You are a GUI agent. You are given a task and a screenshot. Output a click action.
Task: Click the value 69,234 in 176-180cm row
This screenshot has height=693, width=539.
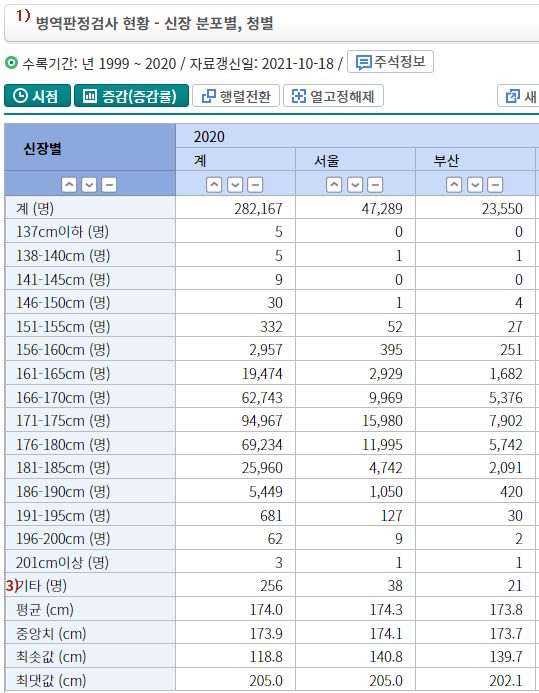(262, 445)
